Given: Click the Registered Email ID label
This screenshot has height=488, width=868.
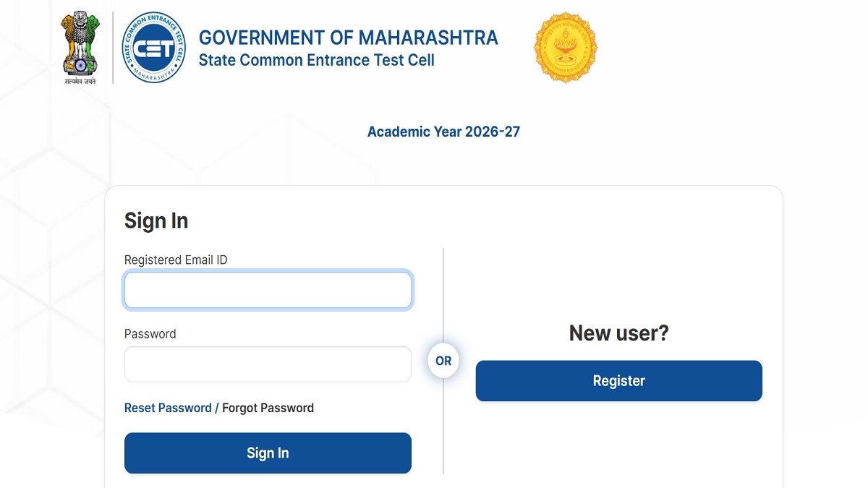Looking at the screenshot, I should [x=176, y=260].
